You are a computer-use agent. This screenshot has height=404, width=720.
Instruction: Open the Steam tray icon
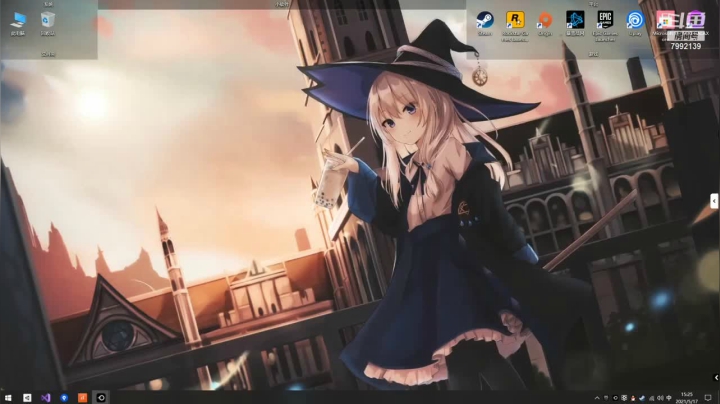click(x=642, y=398)
